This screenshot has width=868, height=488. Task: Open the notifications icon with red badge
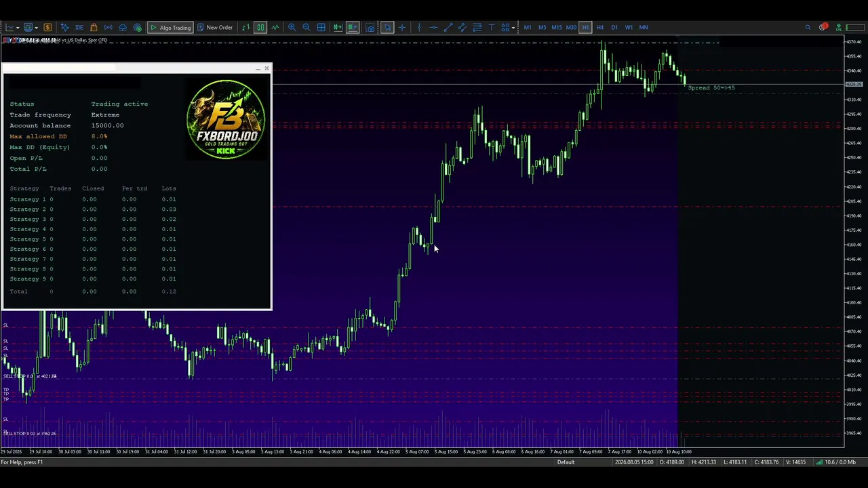point(823,27)
